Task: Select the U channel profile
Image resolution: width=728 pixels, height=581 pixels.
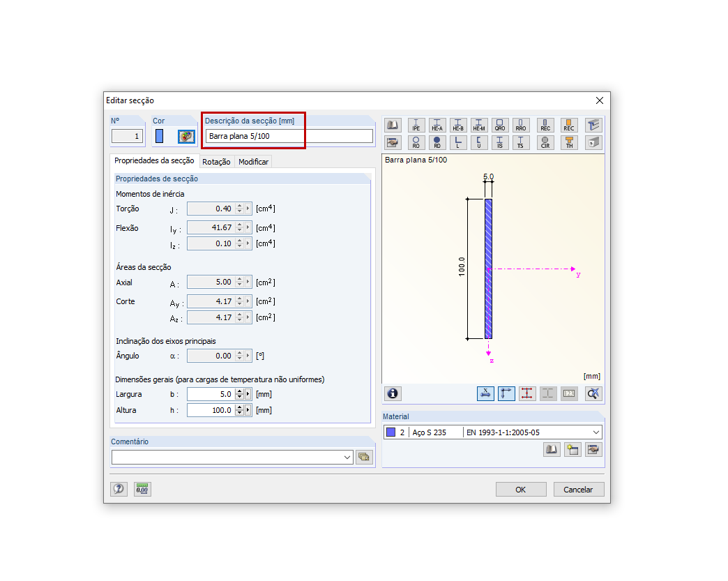Action: [x=478, y=142]
